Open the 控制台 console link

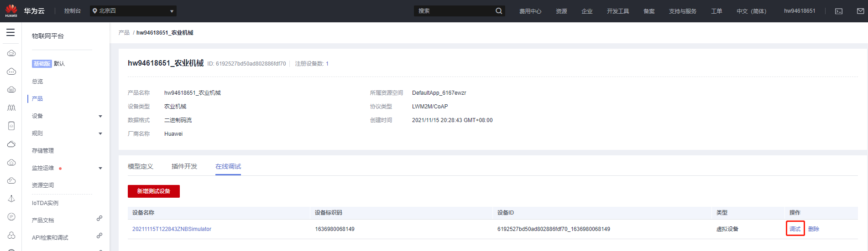(x=73, y=11)
